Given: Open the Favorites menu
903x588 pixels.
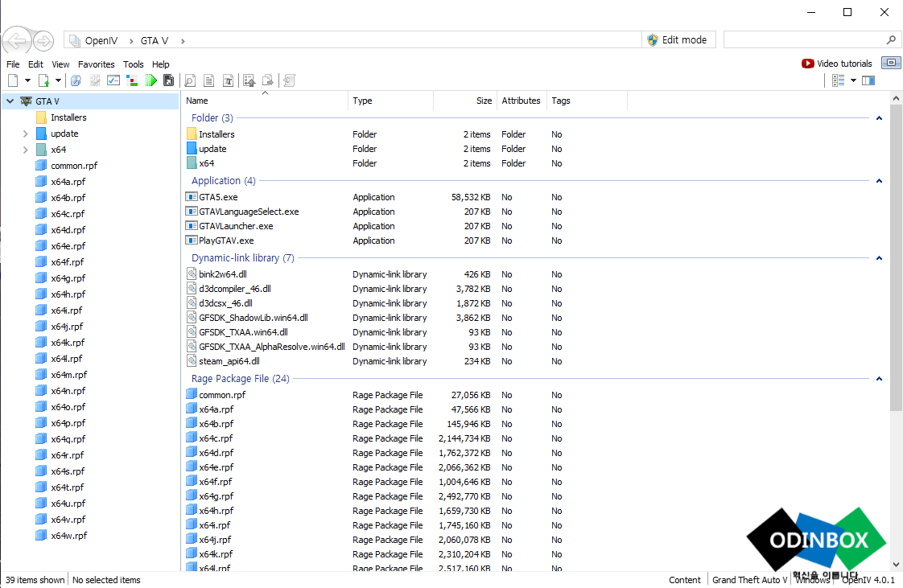Looking at the screenshot, I should click(96, 64).
